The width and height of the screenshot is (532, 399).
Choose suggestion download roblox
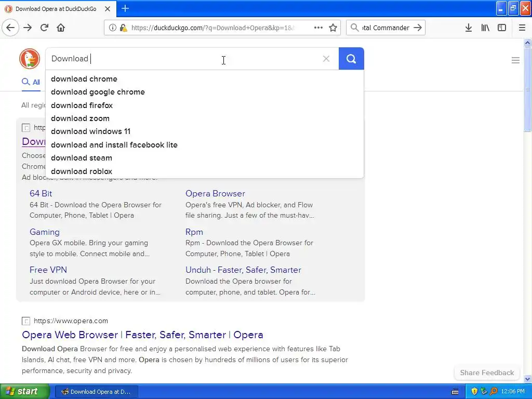(205, 171)
